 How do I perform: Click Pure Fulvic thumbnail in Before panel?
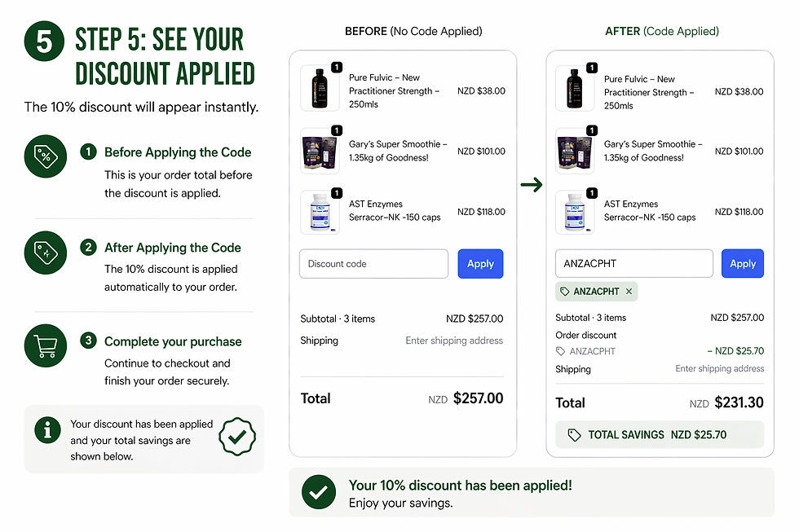click(x=320, y=88)
